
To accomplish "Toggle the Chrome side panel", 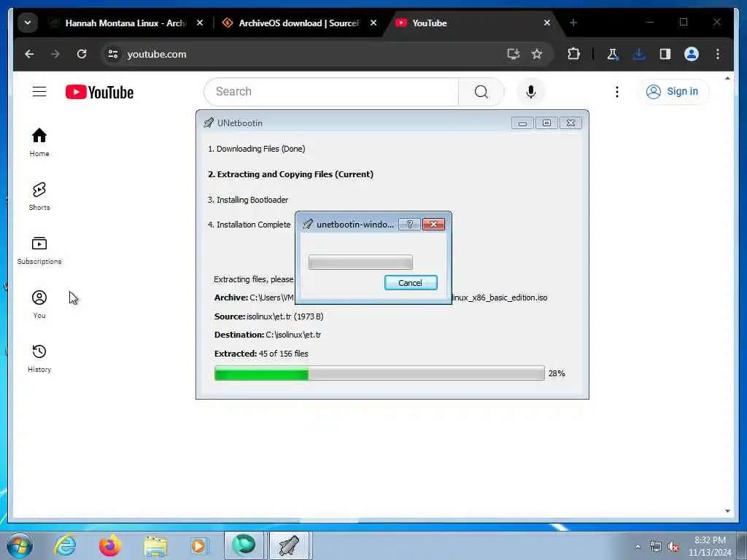I will point(665,54).
